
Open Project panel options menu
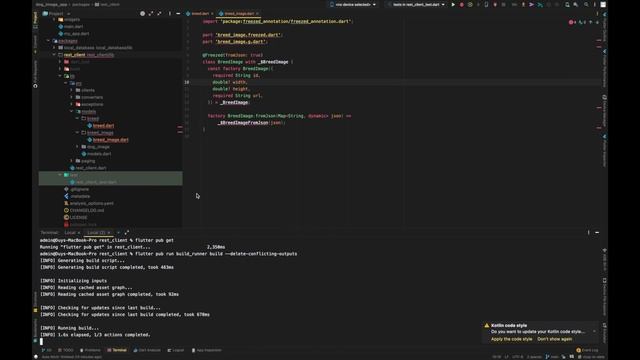click(170, 13)
